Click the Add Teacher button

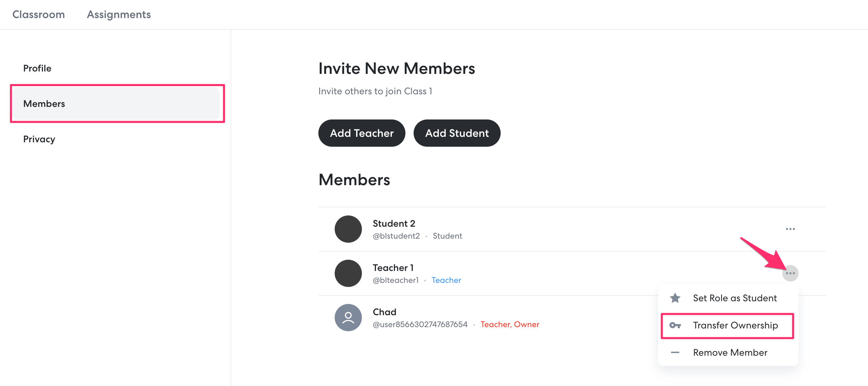[x=362, y=133]
